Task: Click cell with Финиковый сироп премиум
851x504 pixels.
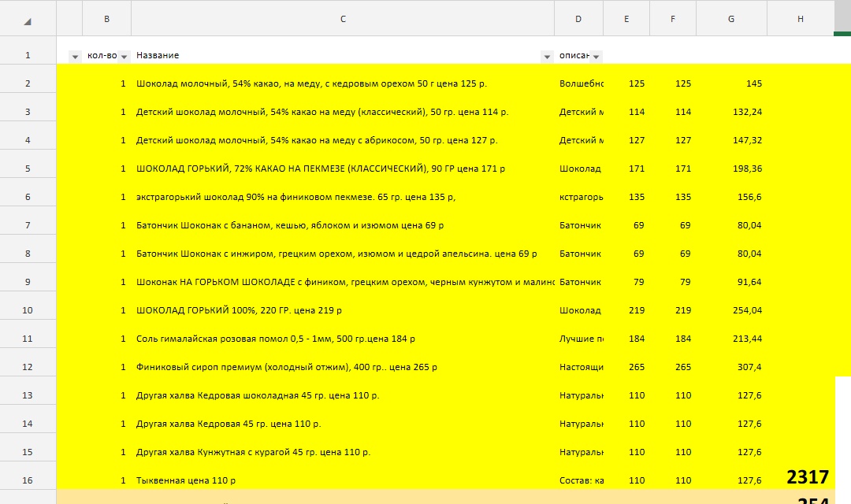Action: pos(287,367)
